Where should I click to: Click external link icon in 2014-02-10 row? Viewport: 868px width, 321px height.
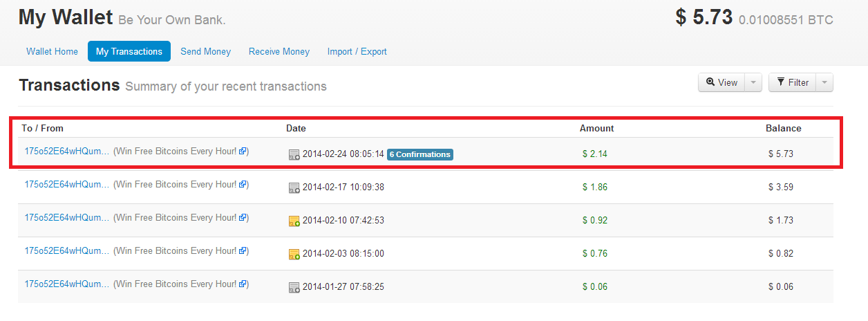point(243,218)
